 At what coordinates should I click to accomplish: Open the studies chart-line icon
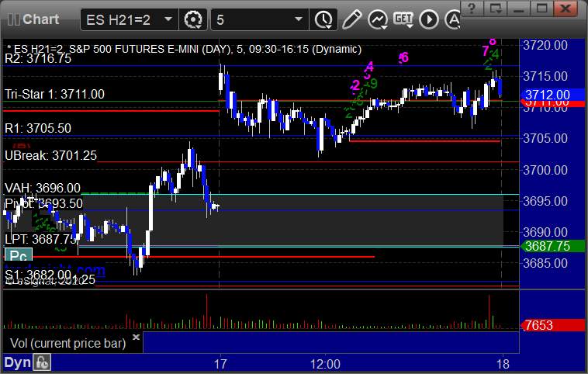pos(377,19)
